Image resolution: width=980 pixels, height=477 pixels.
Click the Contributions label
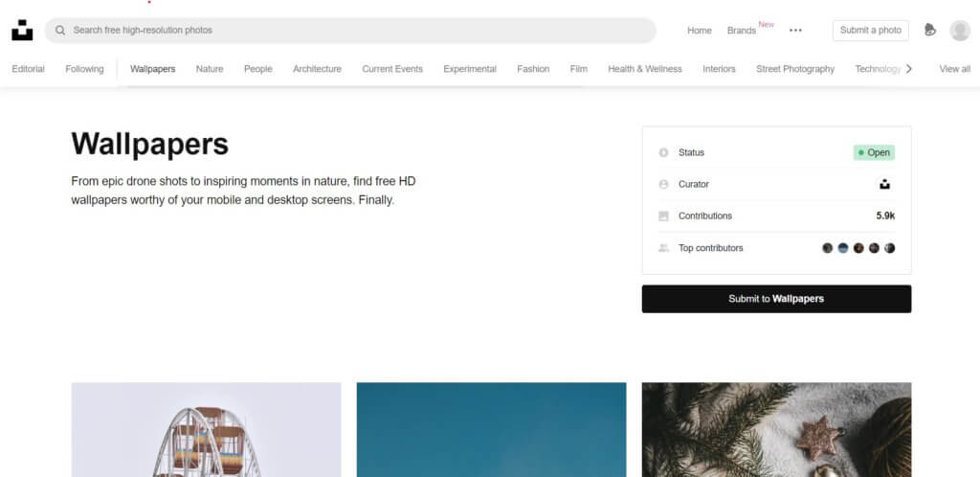pos(705,216)
